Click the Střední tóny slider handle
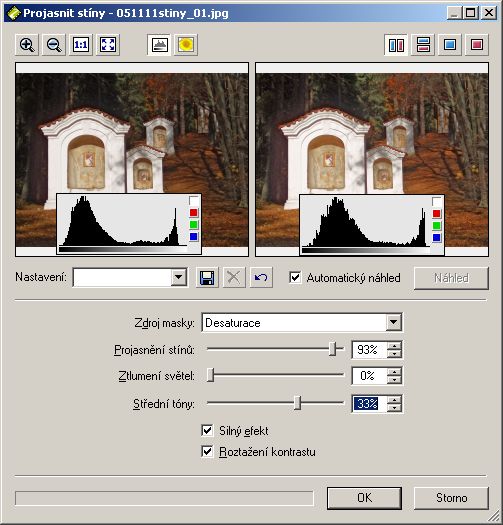503x525 pixels. pos(297,403)
